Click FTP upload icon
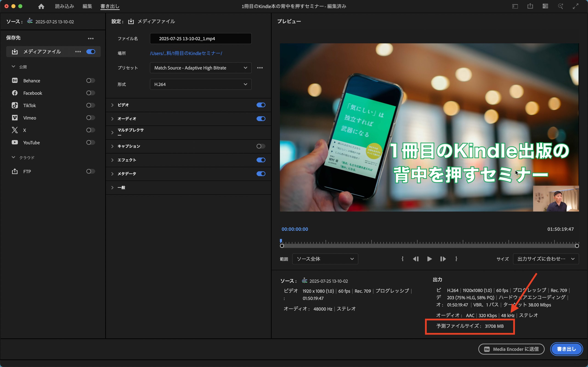 pos(15,171)
